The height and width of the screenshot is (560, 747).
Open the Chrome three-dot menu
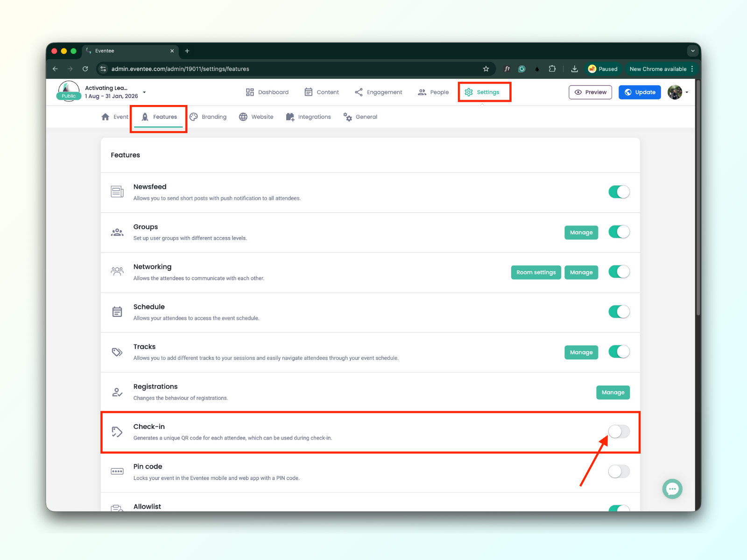pos(692,69)
